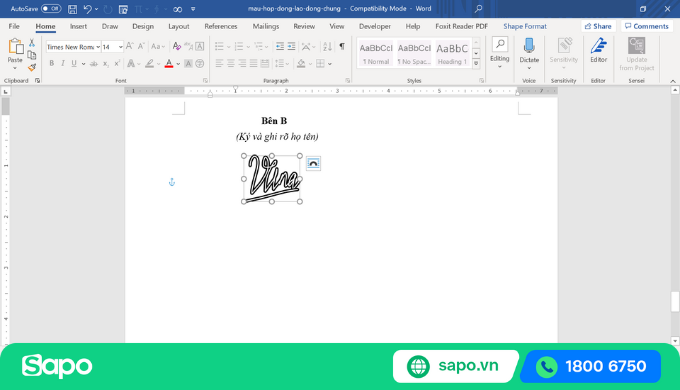Screen dimensions: 680x390
Task: Apply the No Spacing style
Action: click(414, 53)
